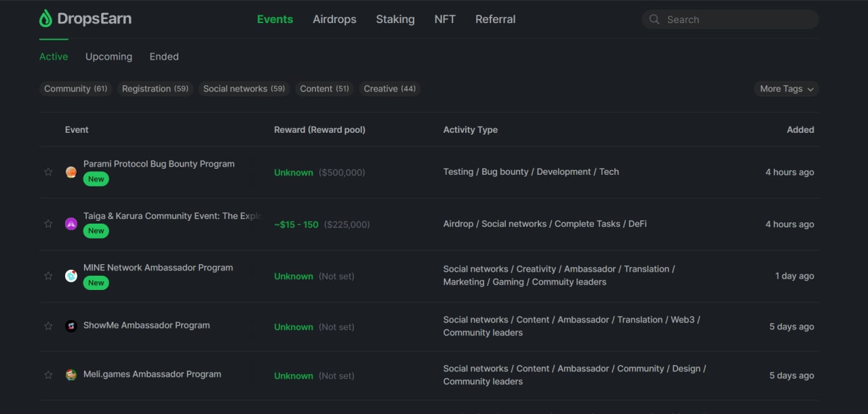This screenshot has height=414, width=868.
Task: Click the ($500,000) reward pool value
Action: click(342, 173)
